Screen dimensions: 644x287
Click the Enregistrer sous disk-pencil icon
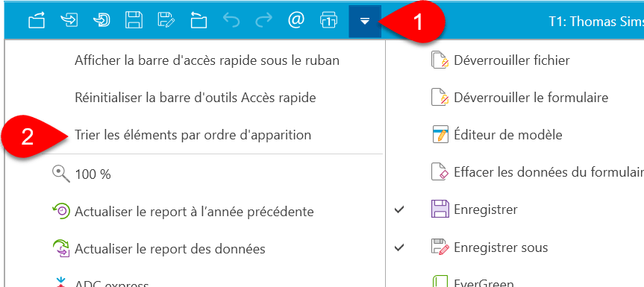tap(440, 247)
